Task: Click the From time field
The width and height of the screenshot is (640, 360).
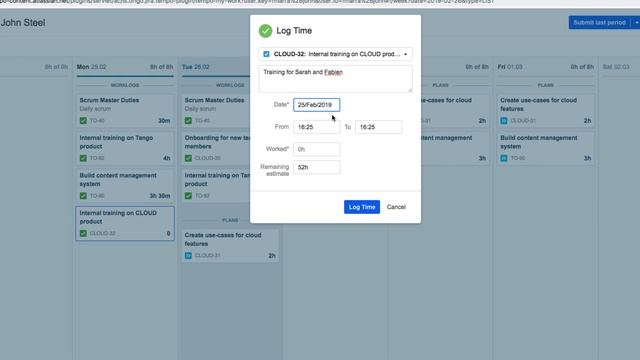Action: click(x=316, y=127)
